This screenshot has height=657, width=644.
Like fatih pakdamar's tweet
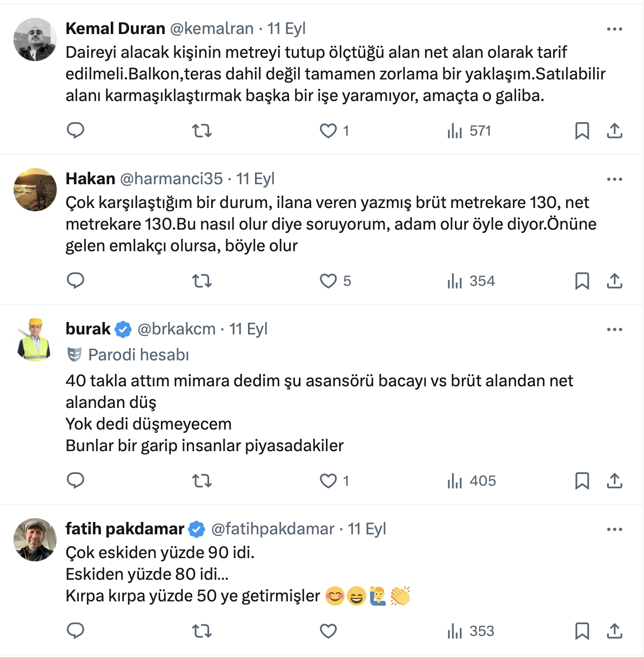coord(328,631)
